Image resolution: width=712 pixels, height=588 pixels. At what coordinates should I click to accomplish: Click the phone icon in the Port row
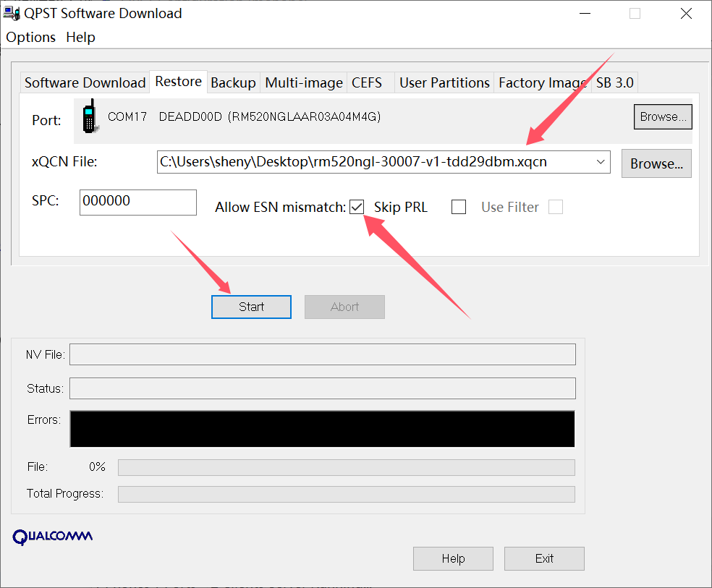click(x=90, y=116)
